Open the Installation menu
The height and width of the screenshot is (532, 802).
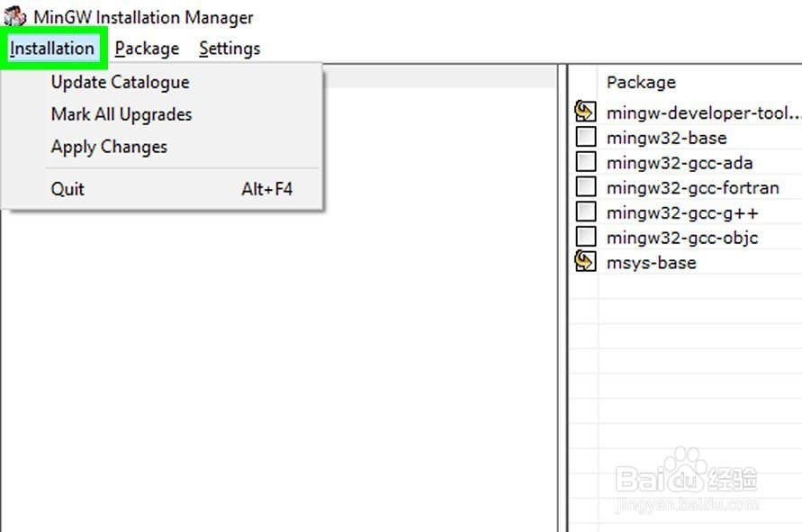[52, 49]
